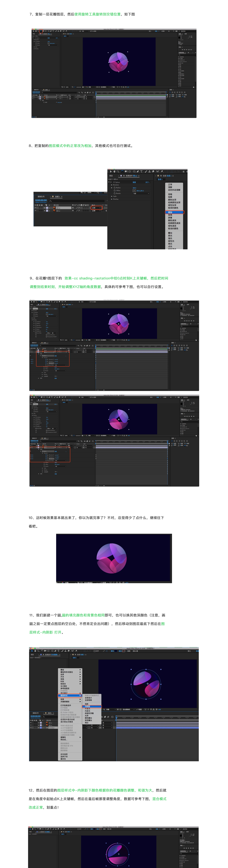228x868 pixels.
Task: Click the 0:00:00:00 timecode in step 8 timeline
Action: point(41,200)
